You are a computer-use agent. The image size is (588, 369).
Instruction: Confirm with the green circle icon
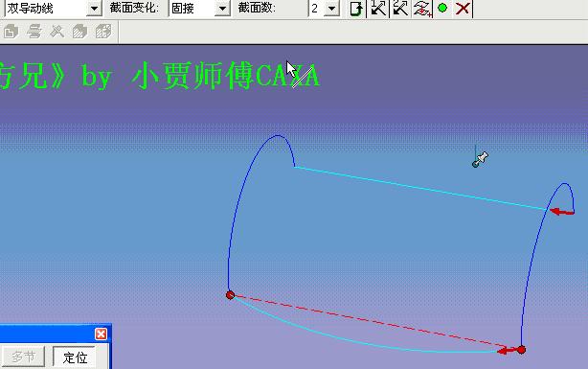coord(442,8)
